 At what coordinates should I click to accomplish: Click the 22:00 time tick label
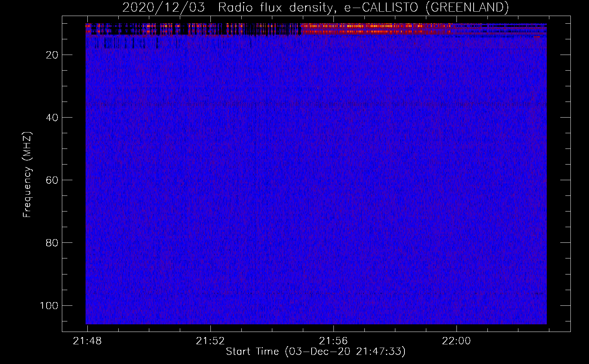pyautogui.click(x=456, y=341)
